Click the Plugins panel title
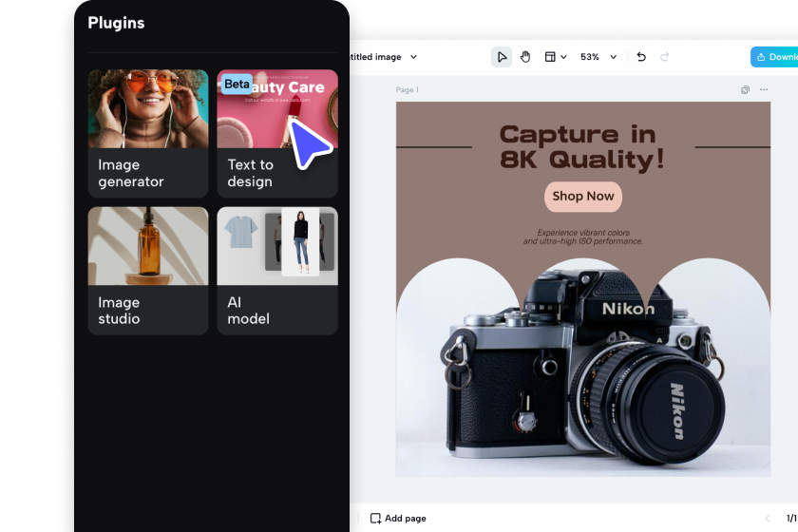The width and height of the screenshot is (798, 532). (116, 23)
